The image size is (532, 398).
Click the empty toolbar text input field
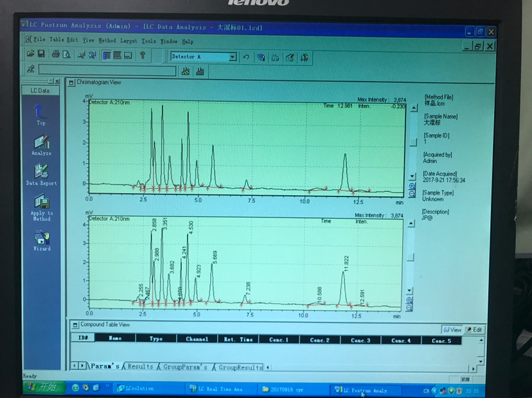point(107,70)
